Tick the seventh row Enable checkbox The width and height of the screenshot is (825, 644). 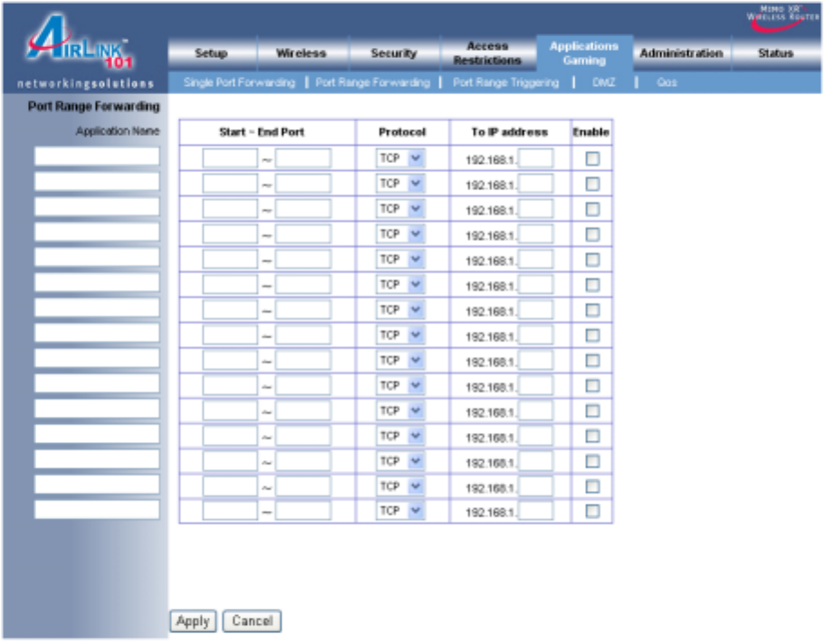[592, 310]
